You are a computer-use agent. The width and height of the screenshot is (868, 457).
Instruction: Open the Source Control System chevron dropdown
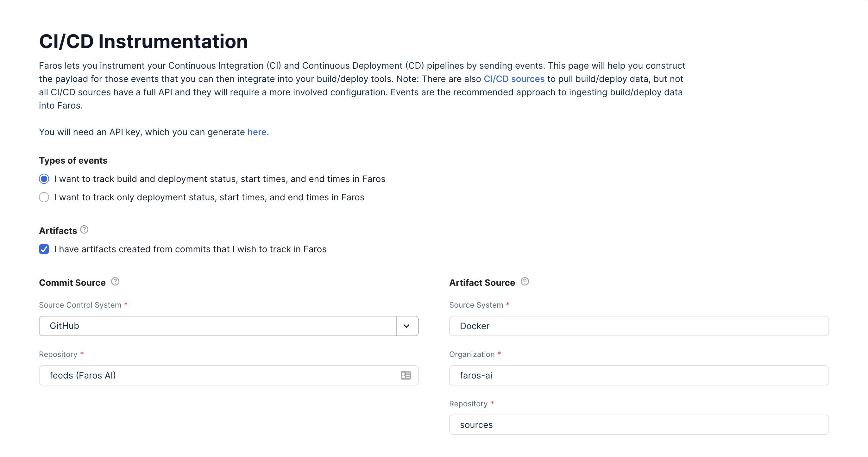point(406,326)
